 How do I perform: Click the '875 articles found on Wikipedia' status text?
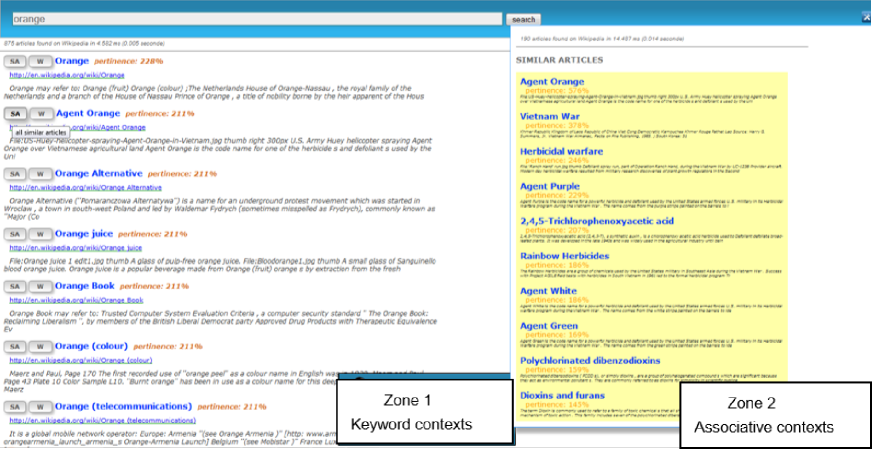tap(84, 43)
